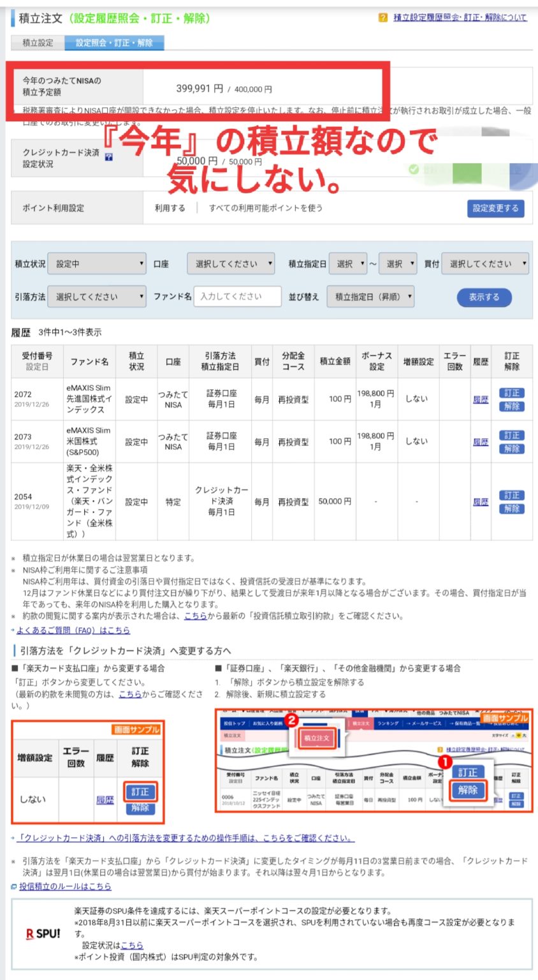Click the left sample screenshot image
538x980 pixels.
click(x=88, y=772)
